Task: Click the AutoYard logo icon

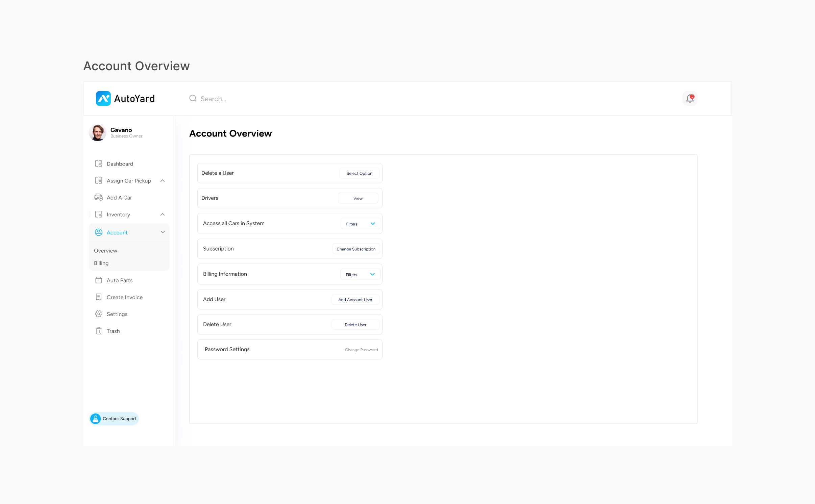Action: [103, 98]
